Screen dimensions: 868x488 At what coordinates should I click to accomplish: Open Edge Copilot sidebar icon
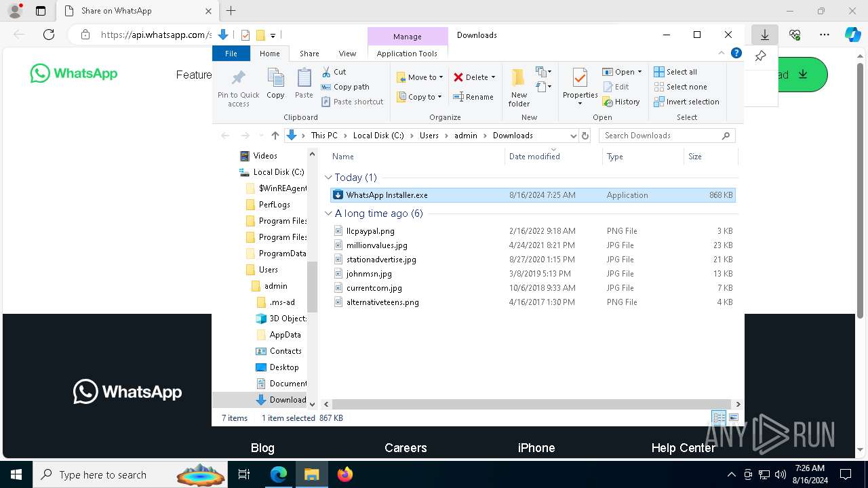coord(852,35)
